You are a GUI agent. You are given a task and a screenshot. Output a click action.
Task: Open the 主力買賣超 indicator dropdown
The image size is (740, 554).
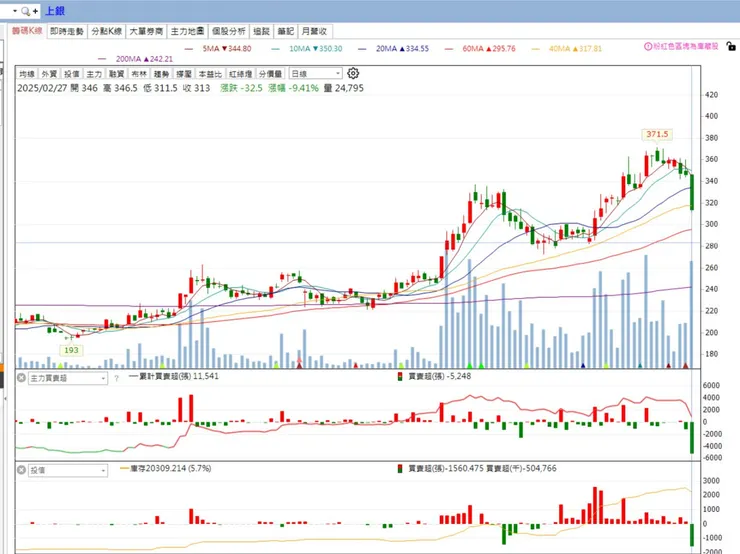(68, 378)
